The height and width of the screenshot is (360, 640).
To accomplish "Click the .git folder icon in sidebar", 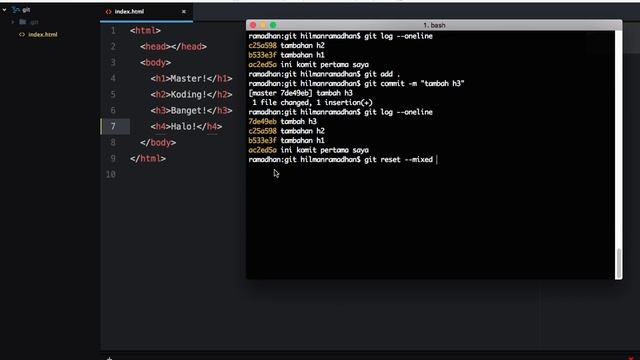I will point(23,22).
